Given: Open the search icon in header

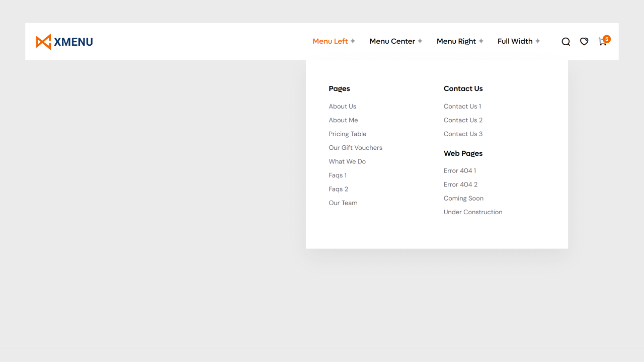Looking at the screenshot, I should click(x=566, y=42).
